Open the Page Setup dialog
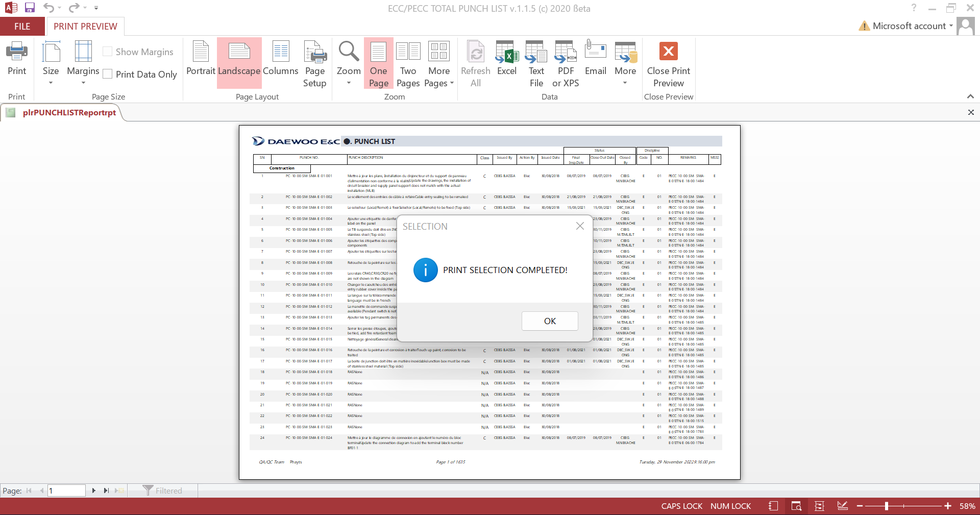The height and width of the screenshot is (515, 980). pos(315,64)
